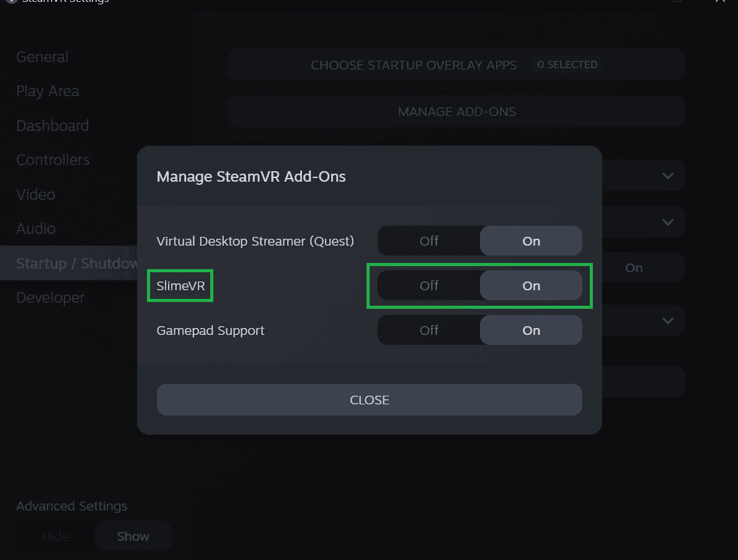Click CHOOSE STARTUP OVERLAY APPS

click(414, 64)
